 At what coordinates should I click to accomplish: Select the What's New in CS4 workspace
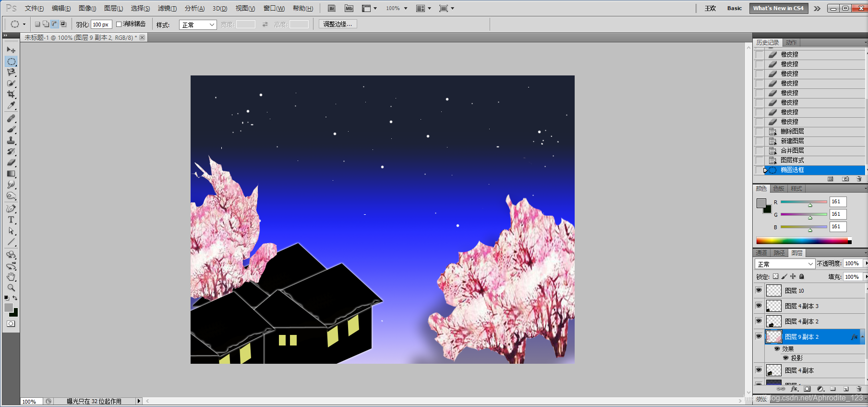(x=778, y=8)
